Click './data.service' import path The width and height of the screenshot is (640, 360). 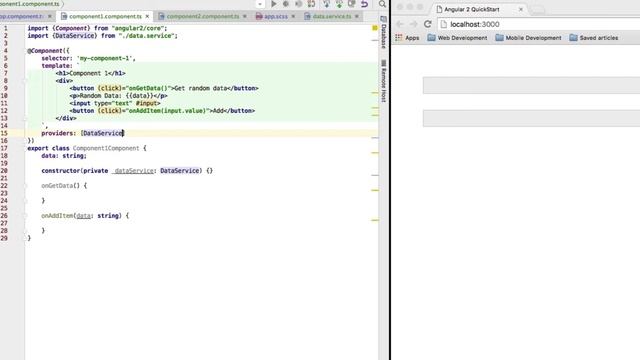[x=148, y=36]
